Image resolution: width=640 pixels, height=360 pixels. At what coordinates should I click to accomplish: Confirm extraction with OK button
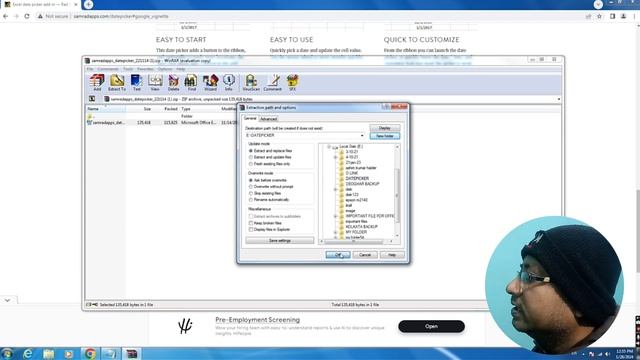coord(338,255)
